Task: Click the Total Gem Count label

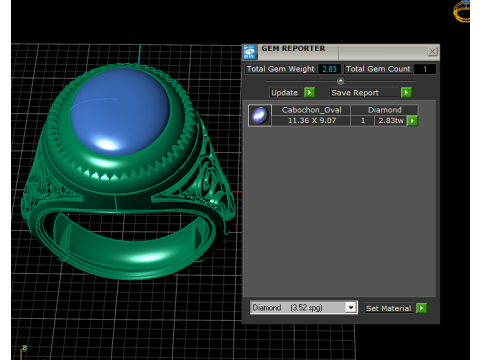Action: click(x=378, y=69)
